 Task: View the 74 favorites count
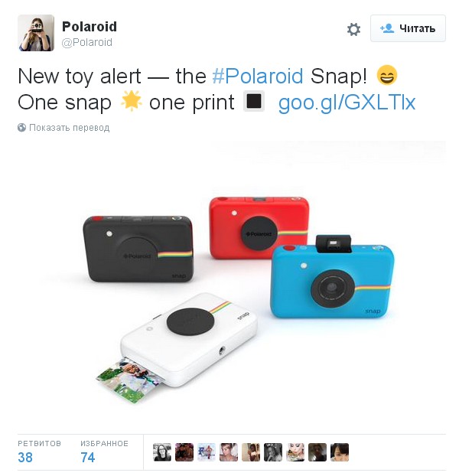point(88,457)
